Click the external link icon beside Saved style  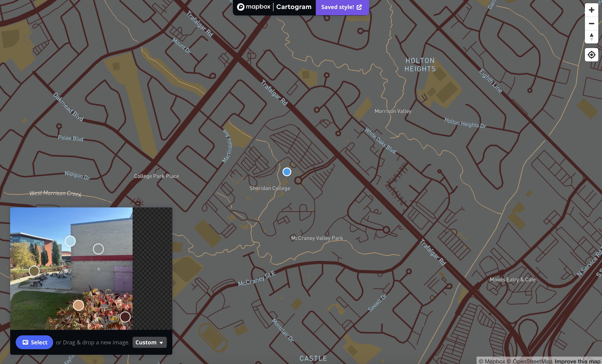pos(359,7)
